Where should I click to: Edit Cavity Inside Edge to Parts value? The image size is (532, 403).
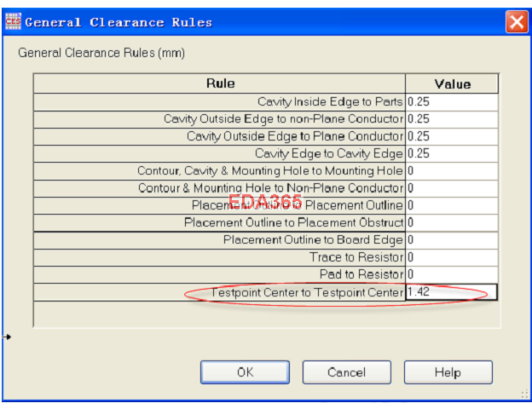coord(452,102)
